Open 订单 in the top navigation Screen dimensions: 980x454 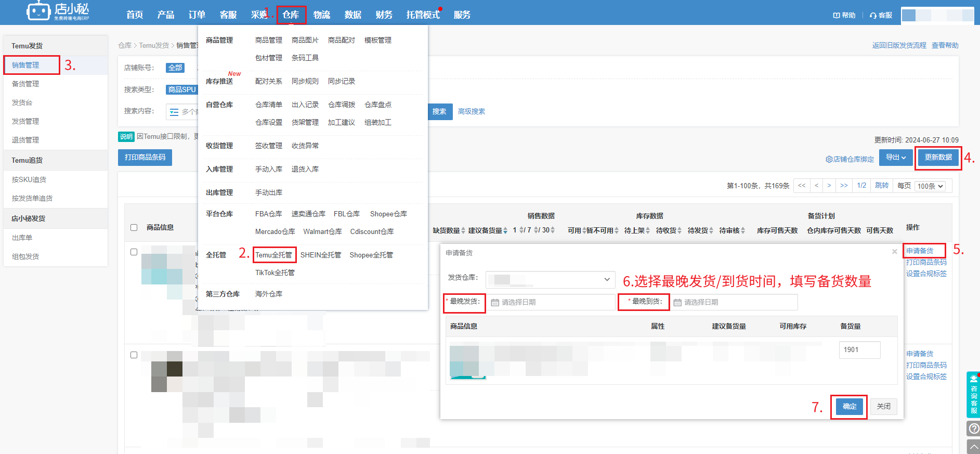[197, 15]
